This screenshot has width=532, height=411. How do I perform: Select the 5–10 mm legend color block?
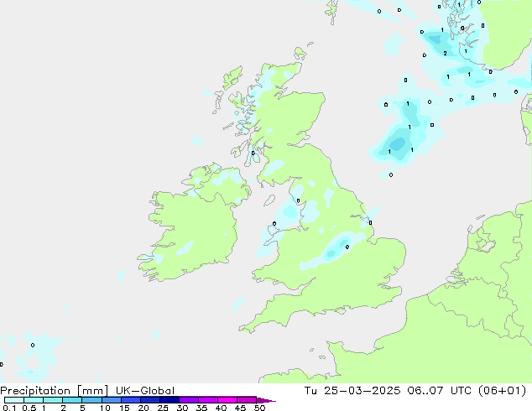[91, 400]
